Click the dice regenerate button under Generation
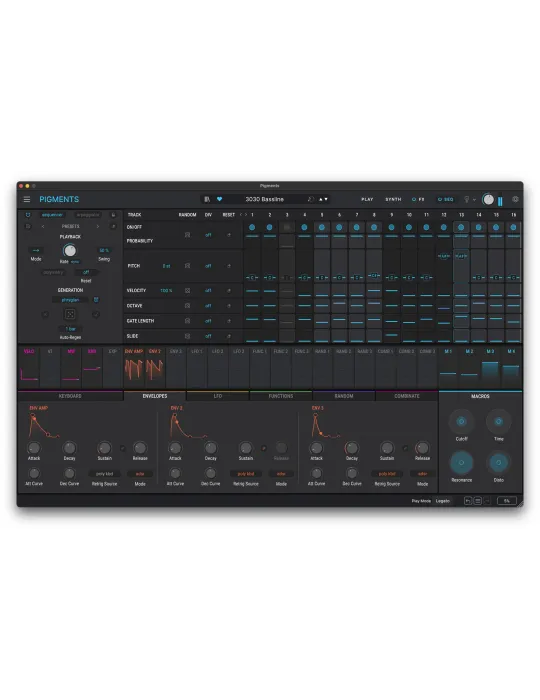The width and height of the screenshot is (540, 700). click(x=70, y=314)
